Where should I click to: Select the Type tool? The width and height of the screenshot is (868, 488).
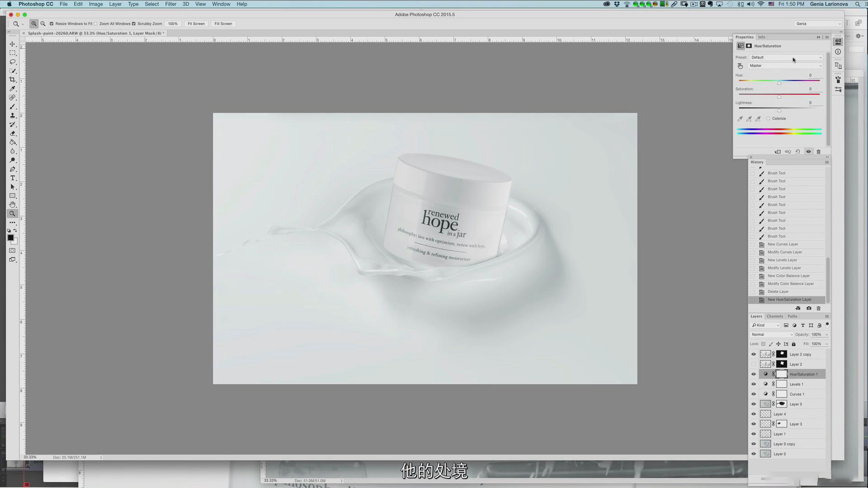point(13,178)
